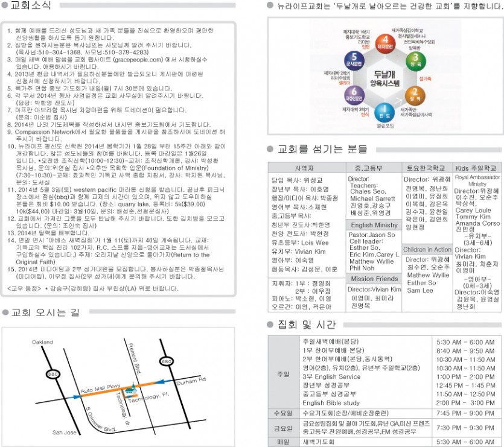Screen dimensions: 504x447
Task: Open the gracepeople.com website link
Action: tap(138, 60)
